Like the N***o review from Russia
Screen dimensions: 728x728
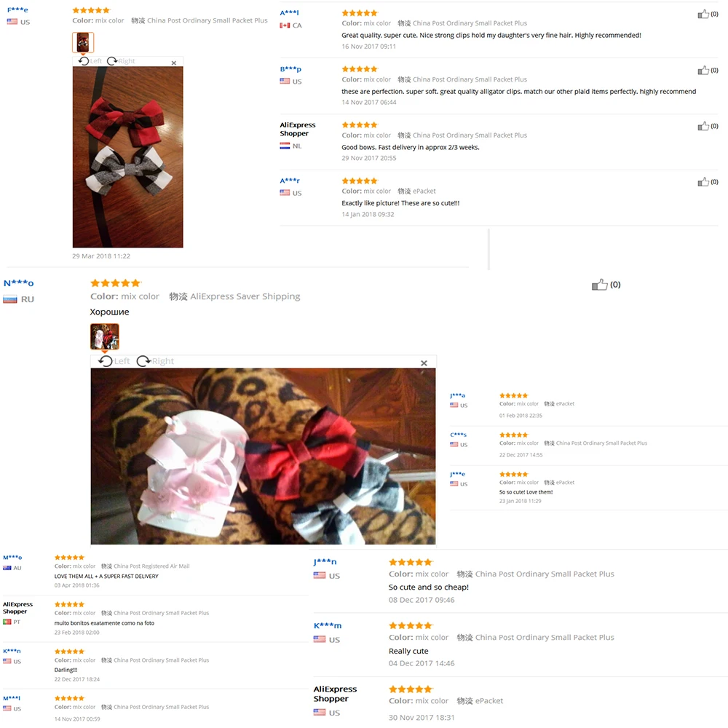click(599, 284)
